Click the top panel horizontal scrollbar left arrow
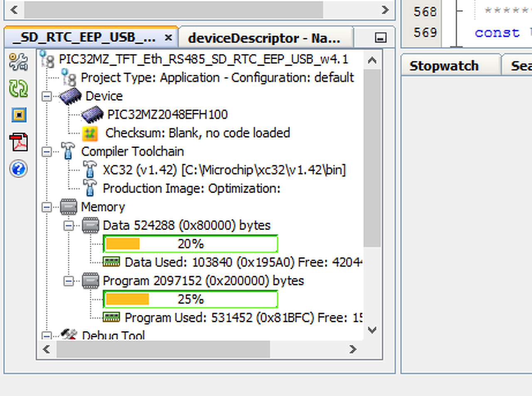 14,9
